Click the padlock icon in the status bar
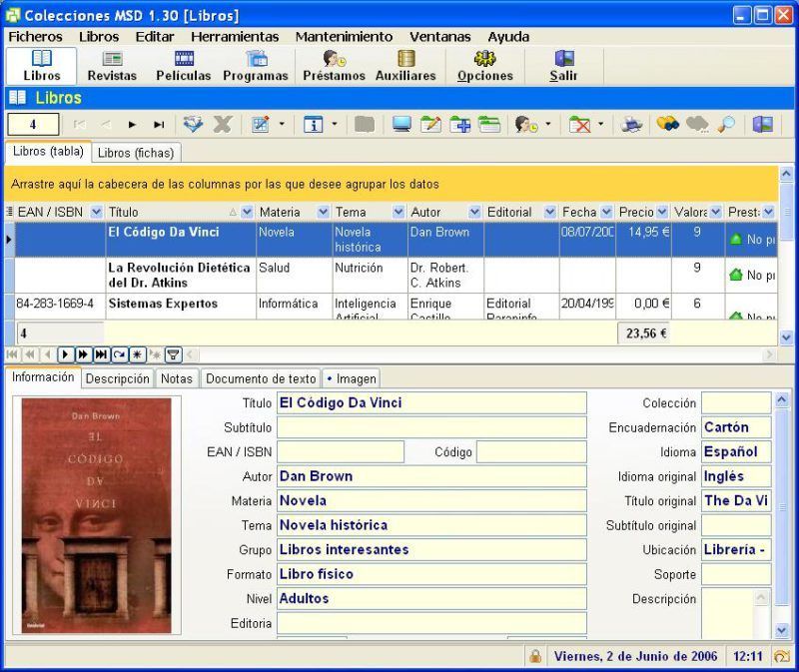799x672 pixels. tap(535, 656)
